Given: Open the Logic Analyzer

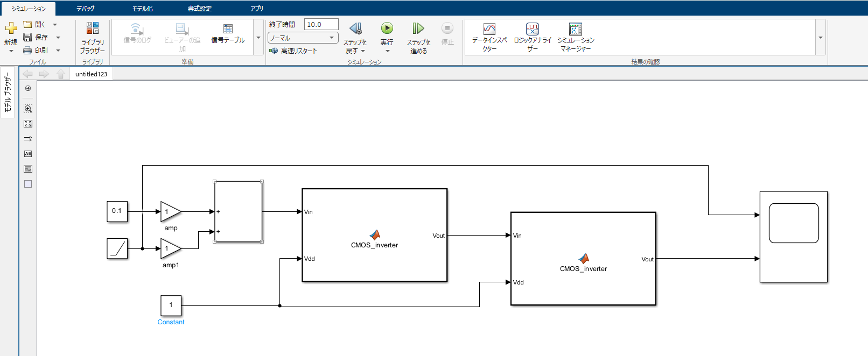Looking at the screenshot, I should point(533,37).
